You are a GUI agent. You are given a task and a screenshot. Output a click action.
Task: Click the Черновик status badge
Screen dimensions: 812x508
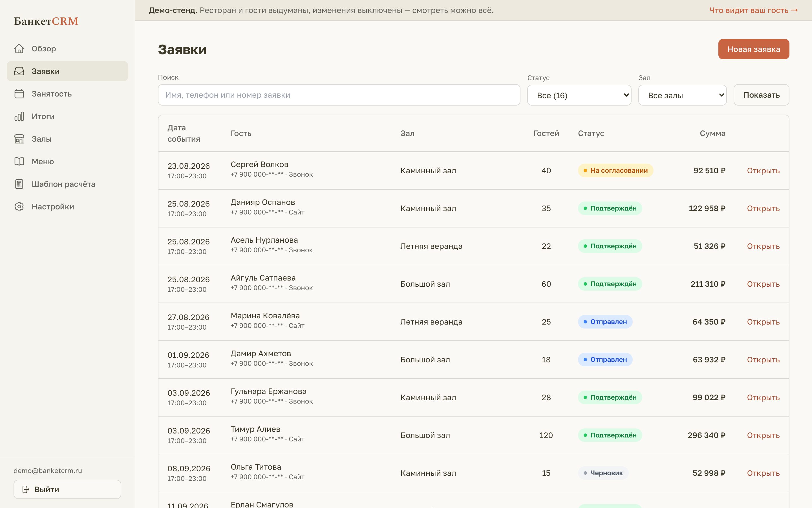pos(603,473)
